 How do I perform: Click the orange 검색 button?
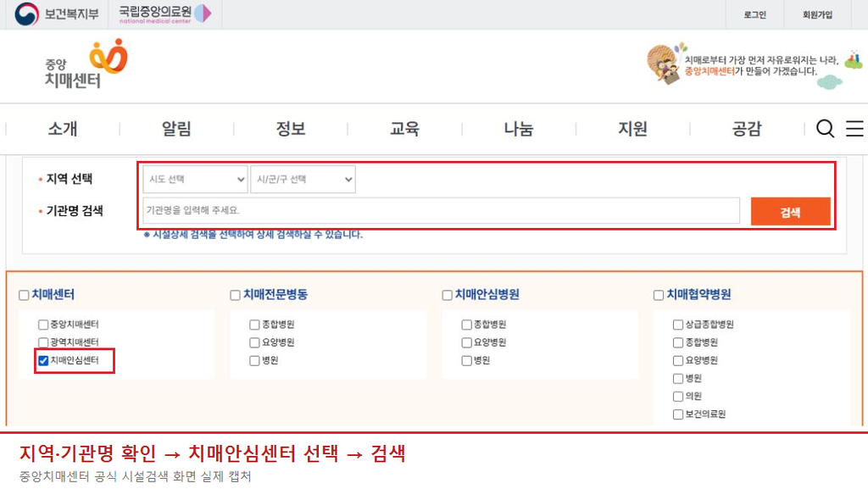[x=791, y=211]
